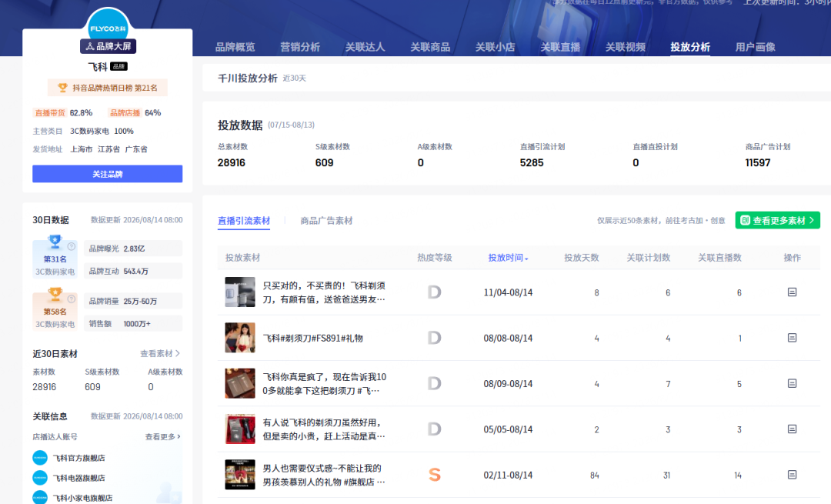Image resolution: width=831 pixels, height=504 pixels.
Task: Open the 关联商品 tab
Action: coord(430,47)
